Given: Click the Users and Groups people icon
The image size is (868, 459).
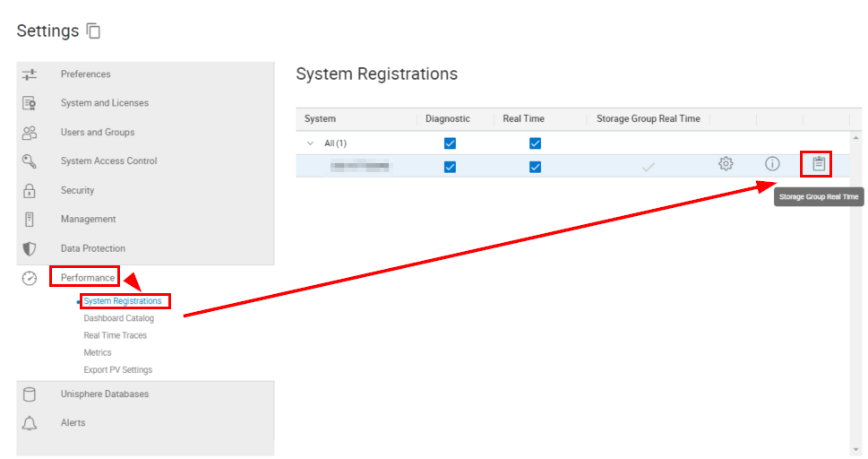Looking at the screenshot, I should 30,133.
